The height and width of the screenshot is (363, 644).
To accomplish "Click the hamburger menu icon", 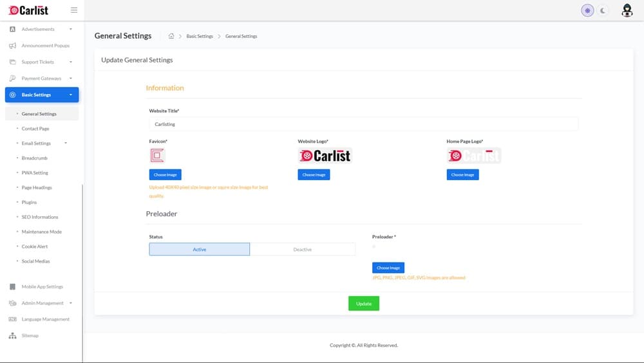I will (73, 10).
